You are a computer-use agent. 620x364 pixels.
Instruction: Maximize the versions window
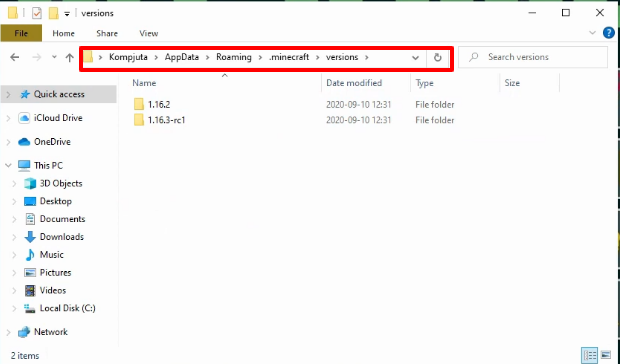(x=566, y=13)
